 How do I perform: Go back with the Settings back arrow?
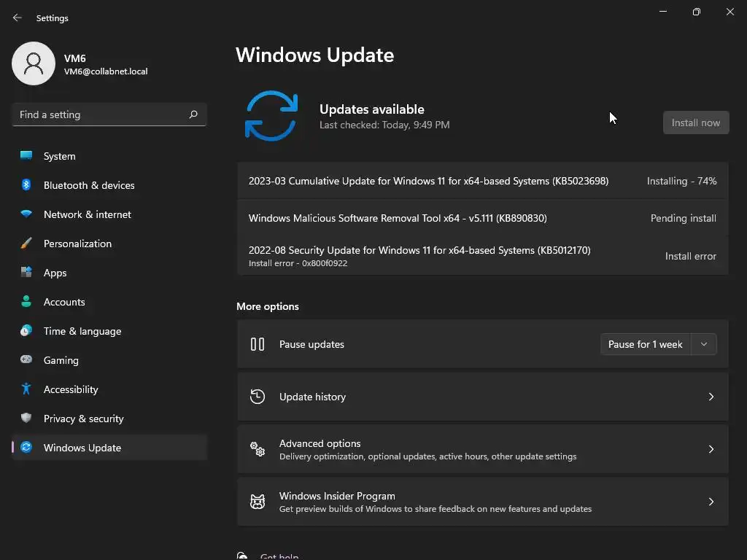tap(18, 17)
